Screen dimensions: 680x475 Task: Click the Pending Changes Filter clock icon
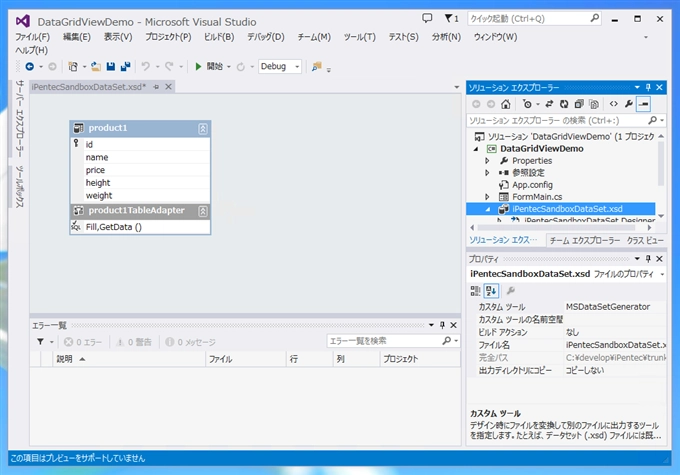527,104
